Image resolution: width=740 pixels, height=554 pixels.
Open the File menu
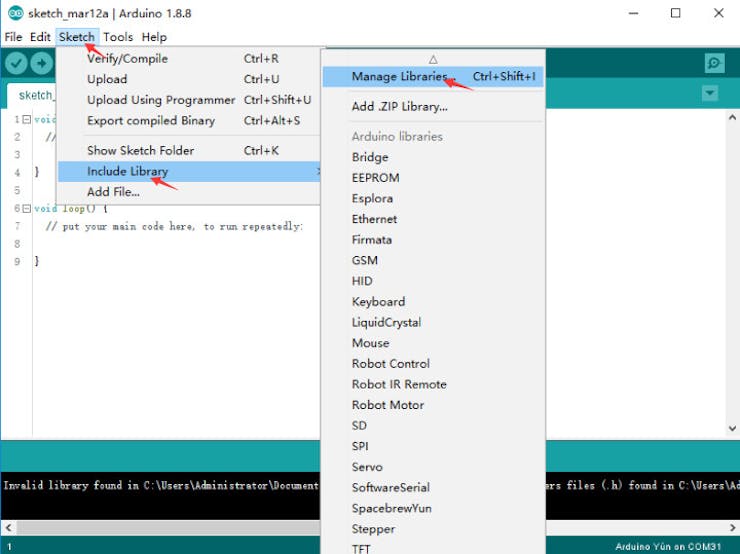tap(13, 37)
